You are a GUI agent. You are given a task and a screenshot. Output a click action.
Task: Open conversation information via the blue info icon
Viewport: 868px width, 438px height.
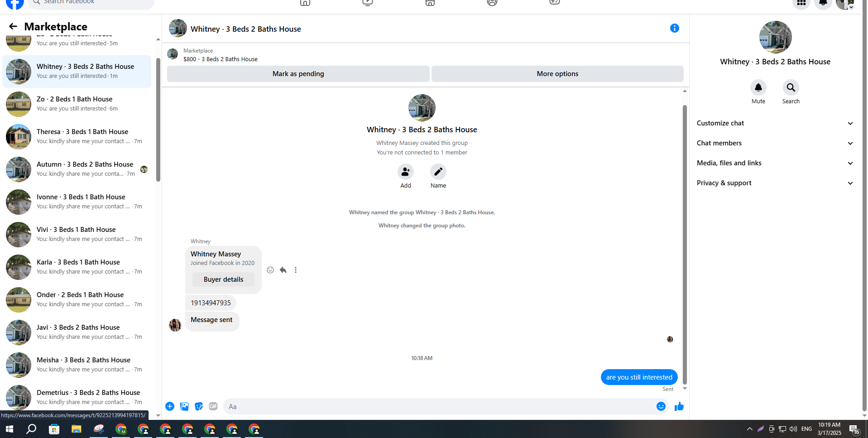[x=674, y=28]
